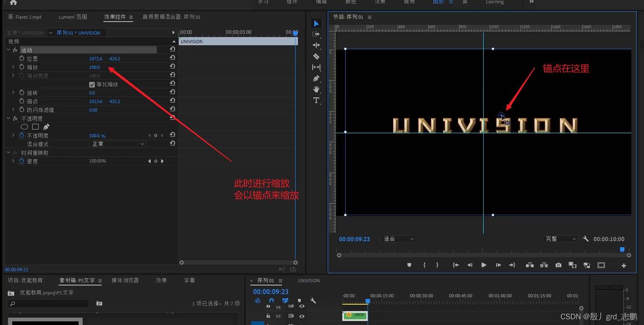
Task: Play the sequence in Program monitor
Action: (x=484, y=265)
